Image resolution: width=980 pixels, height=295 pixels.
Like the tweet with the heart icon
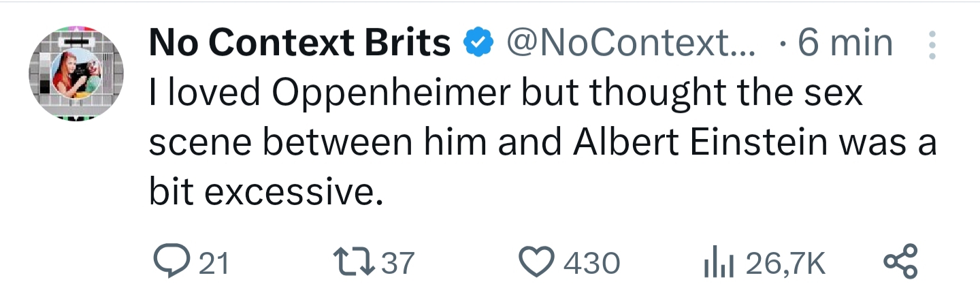[x=538, y=262]
